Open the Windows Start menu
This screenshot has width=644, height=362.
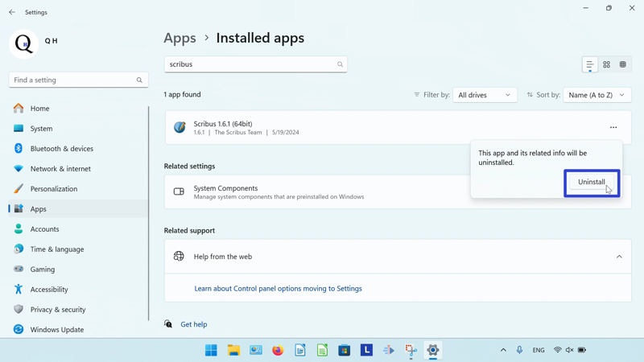coord(211,350)
